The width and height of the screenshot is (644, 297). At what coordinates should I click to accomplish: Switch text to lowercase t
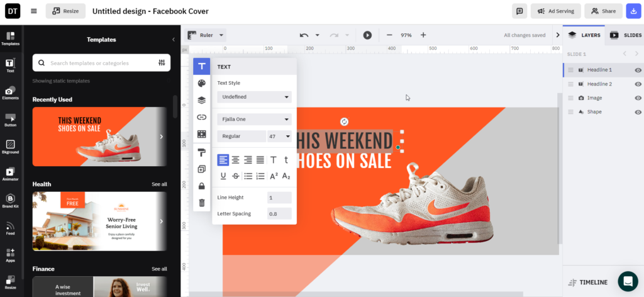point(286,160)
